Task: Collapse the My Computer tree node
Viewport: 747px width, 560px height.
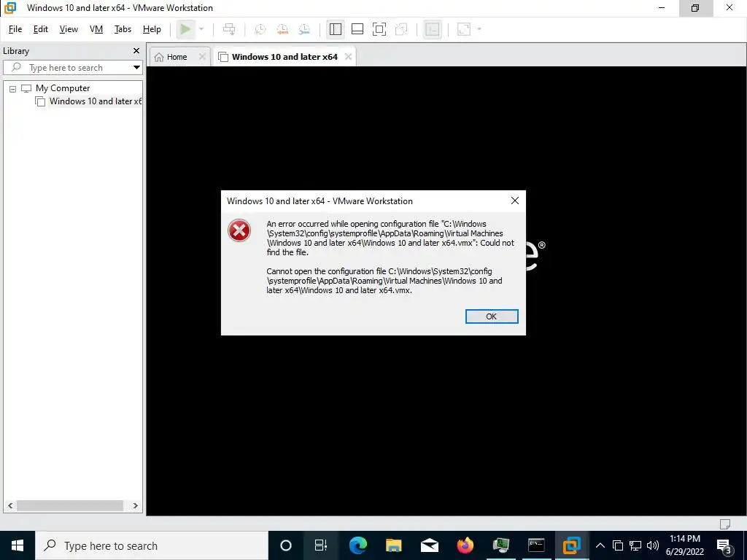Action: (13, 88)
